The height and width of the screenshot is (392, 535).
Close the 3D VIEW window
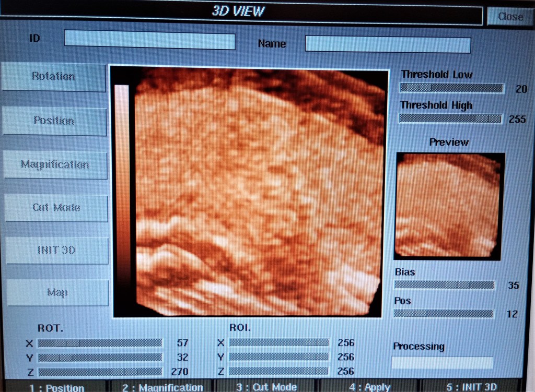510,16
